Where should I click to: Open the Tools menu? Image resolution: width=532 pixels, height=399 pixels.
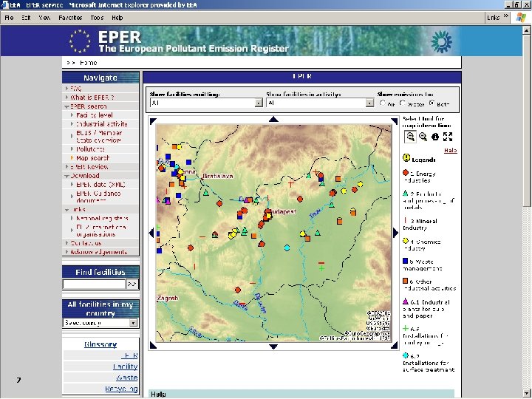coord(97,18)
